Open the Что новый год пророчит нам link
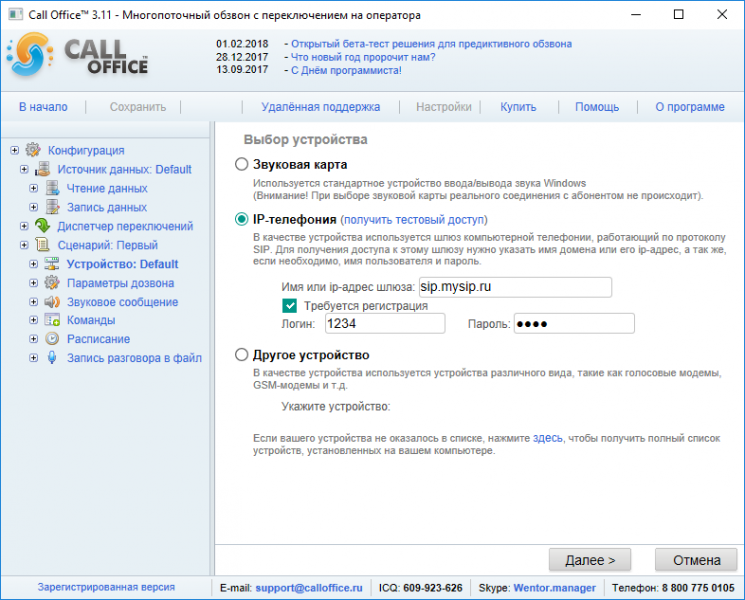The height and width of the screenshot is (600, 745). pyautogui.click(x=363, y=57)
